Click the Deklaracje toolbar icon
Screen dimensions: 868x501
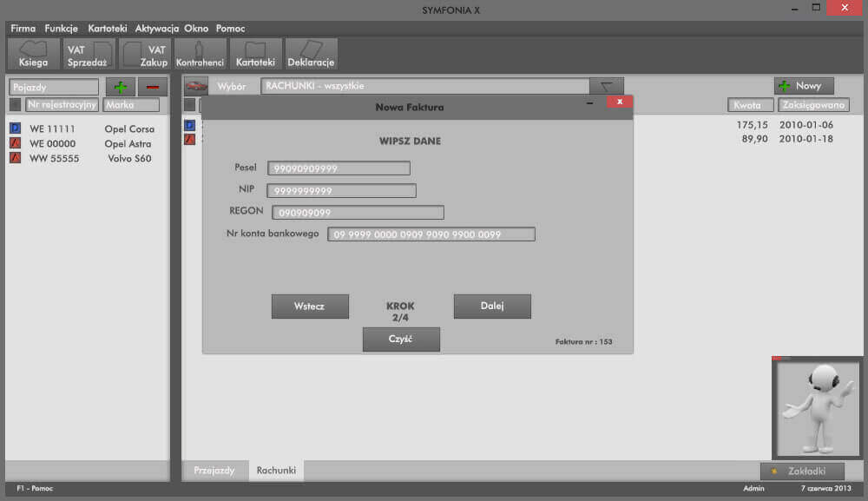(x=311, y=54)
